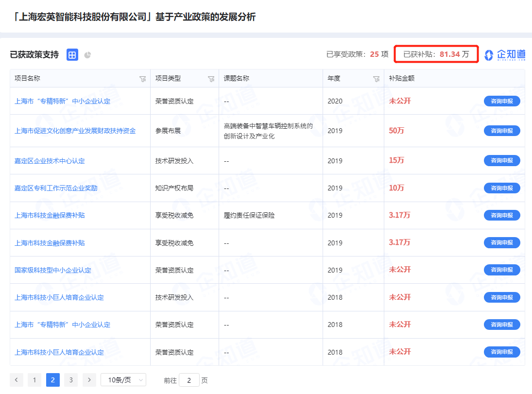Open 上海市科技小巨人培育企业认定 link of type 荣誉资质认定
Viewport: 532px width, 394px height.
[x=59, y=352]
